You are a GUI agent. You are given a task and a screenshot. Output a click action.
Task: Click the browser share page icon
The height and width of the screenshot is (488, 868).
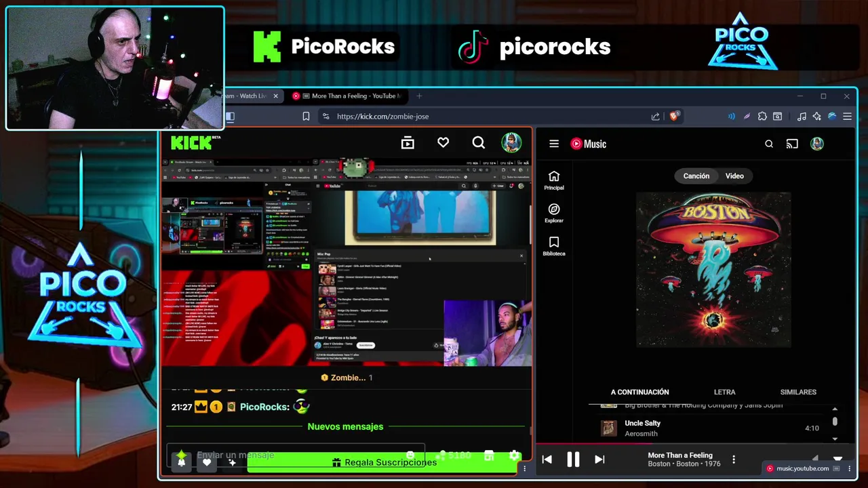[655, 117]
